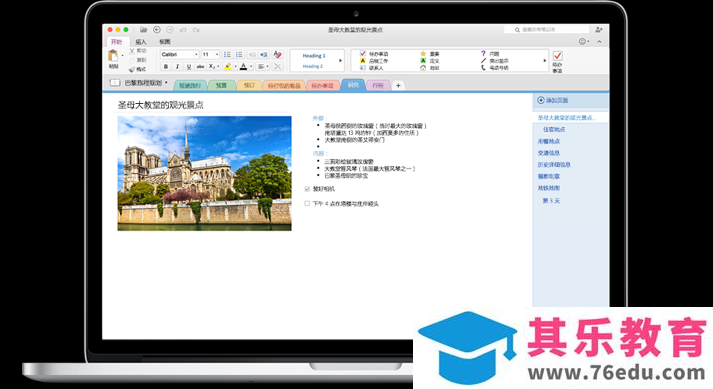Switch to the 视图 ribbon tab
The image size is (713, 389).
click(165, 42)
